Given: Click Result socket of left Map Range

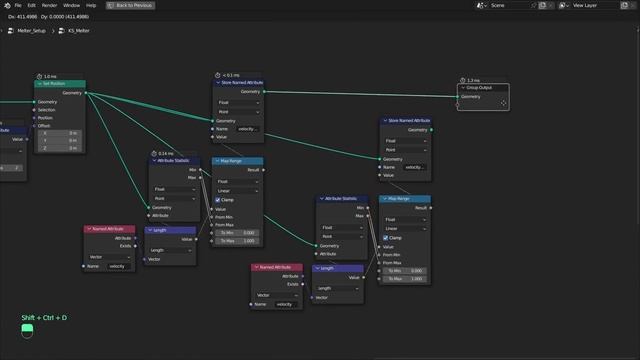Looking at the screenshot, I should pos(263,170).
